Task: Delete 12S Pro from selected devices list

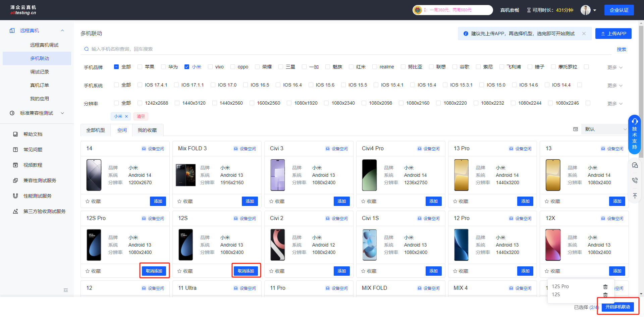Action: point(605,286)
